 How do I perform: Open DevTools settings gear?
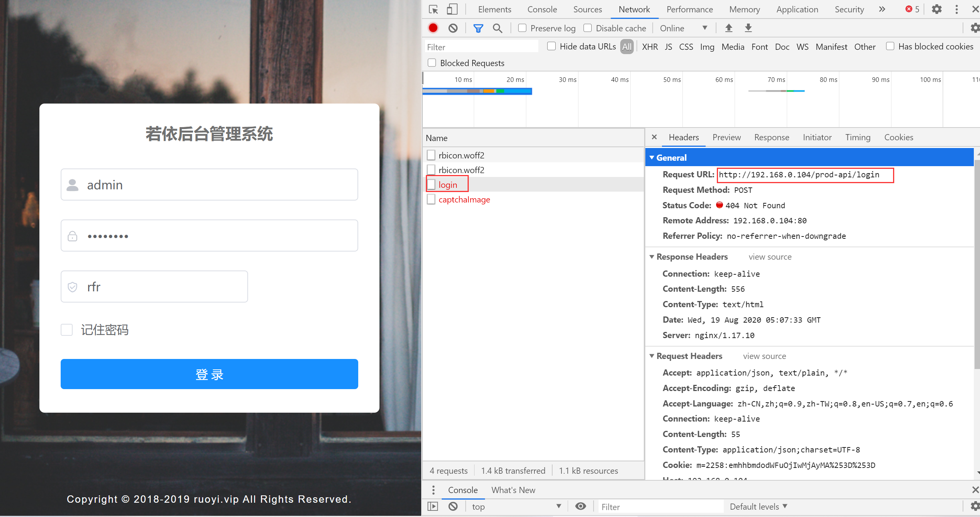pyautogui.click(x=936, y=9)
